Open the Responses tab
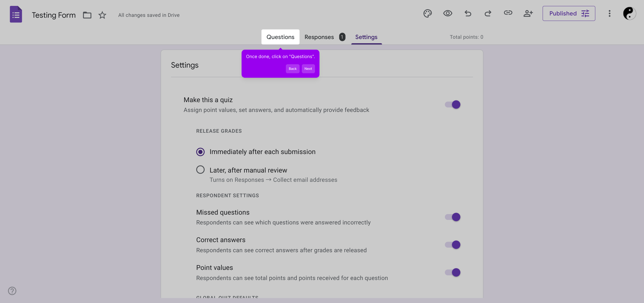The width and height of the screenshot is (644, 303). pyautogui.click(x=319, y=37)
